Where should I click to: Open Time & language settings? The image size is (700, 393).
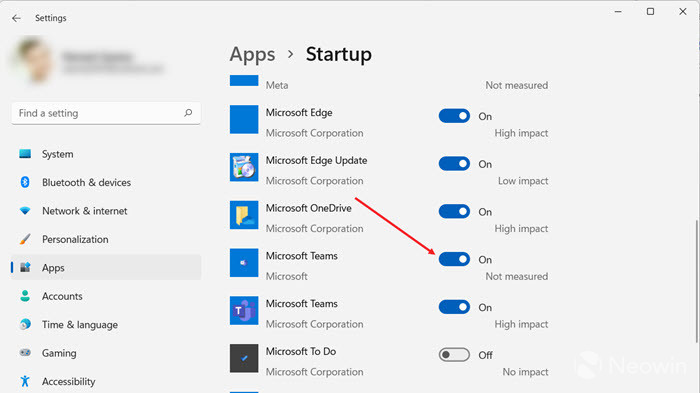tap(106, 325)
